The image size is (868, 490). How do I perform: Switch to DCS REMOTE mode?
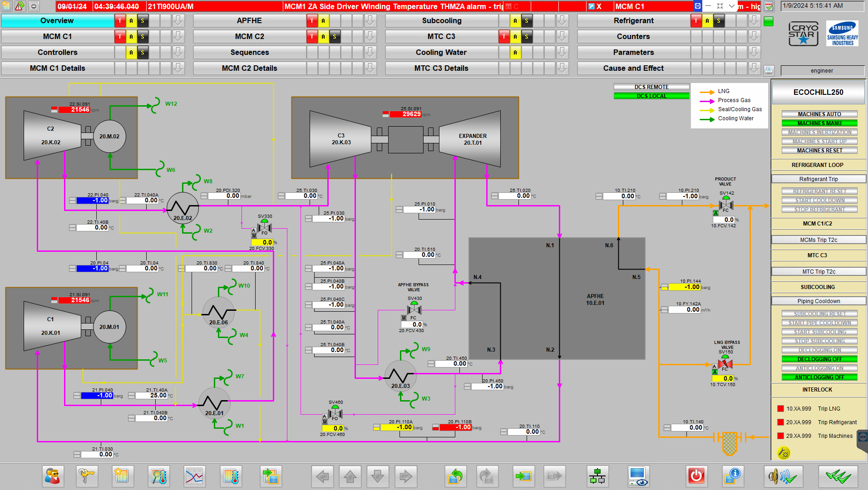651,87
